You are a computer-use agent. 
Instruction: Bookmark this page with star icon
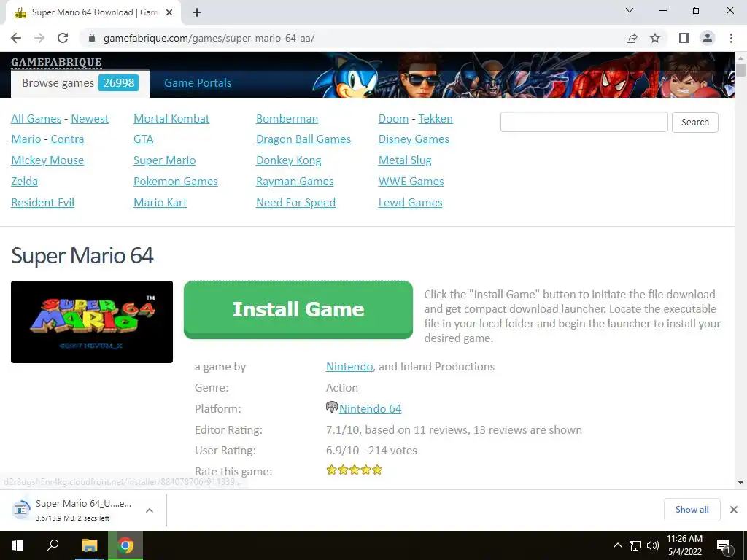655,38
